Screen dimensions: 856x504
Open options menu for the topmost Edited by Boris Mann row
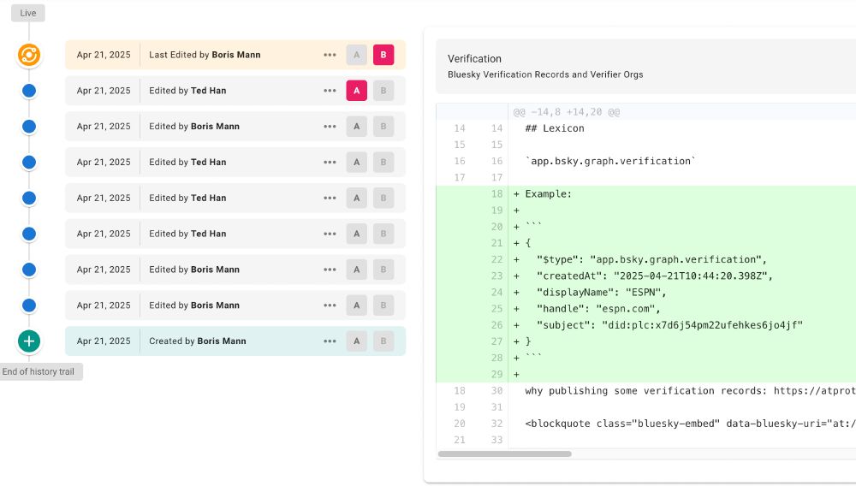[x=330, y=127]
